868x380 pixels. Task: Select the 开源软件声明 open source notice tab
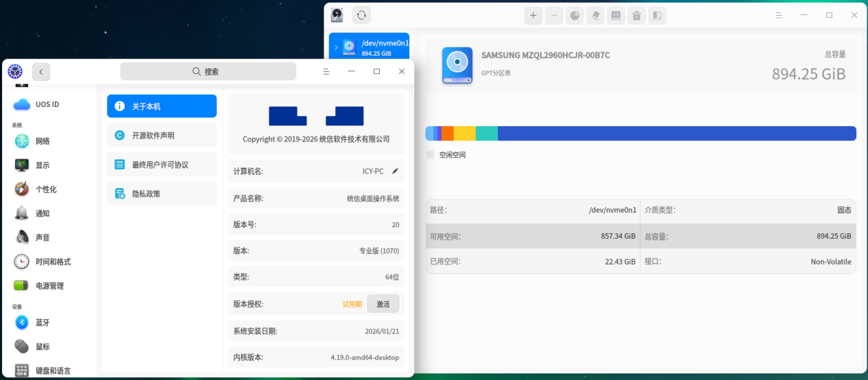coord(162,135)
